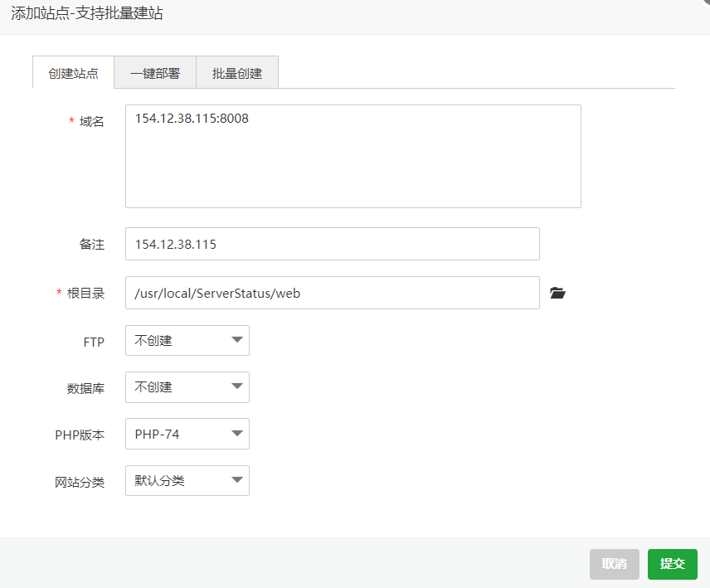The width and height of the screenshot is (710, 588).
Task: Select the 创建站点 tab
Action: point(73,72)
